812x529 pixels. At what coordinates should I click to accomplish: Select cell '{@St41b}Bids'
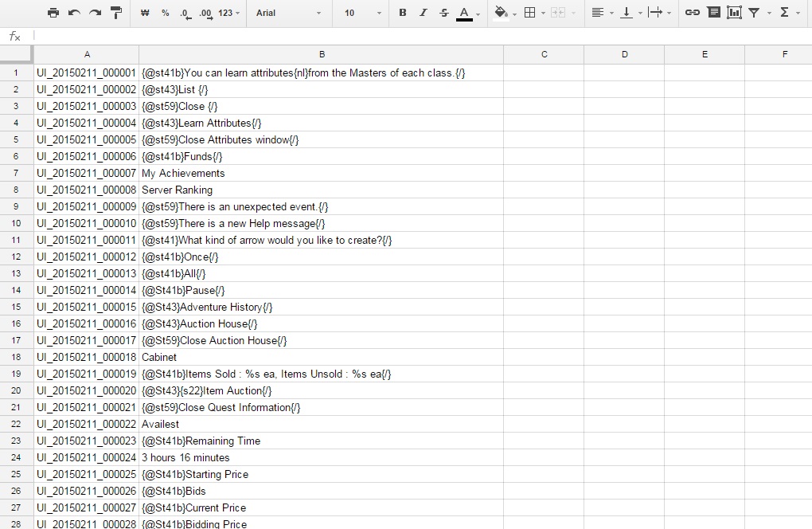pos(322,492)
